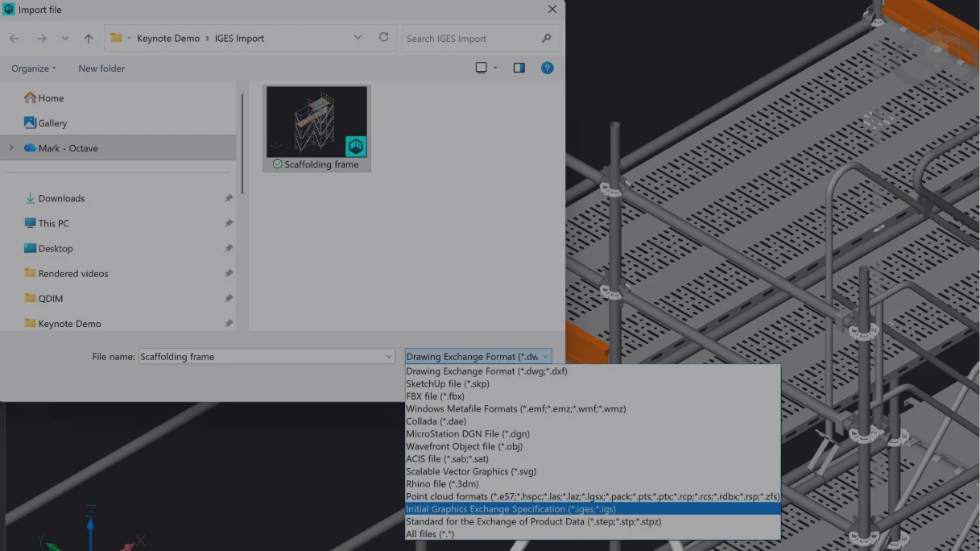This screenshot has width=980, height=551.
Task: Open the Organize menu
Action: coord(34,68)
